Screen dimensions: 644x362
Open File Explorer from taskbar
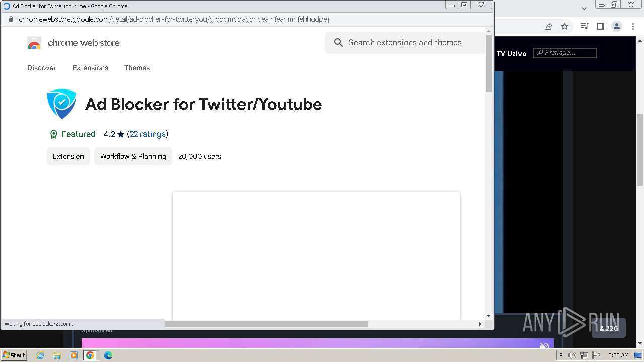click(57, 355)
